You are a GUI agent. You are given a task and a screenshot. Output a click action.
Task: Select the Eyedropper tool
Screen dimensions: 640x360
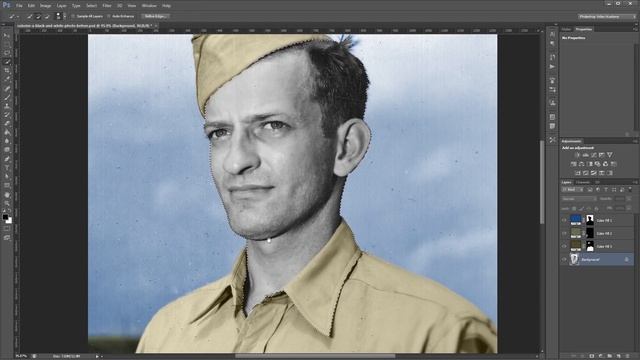[x=7, y=79]
